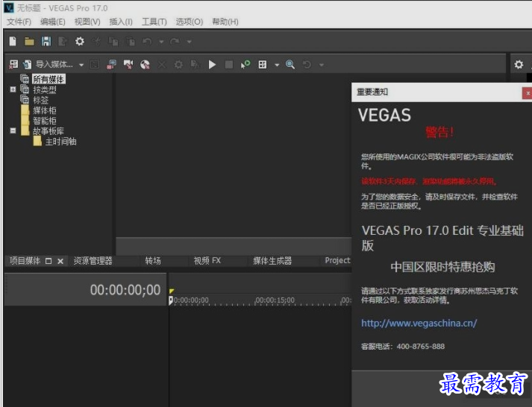This screenshot has height=407, width=532.
Task: Click the Render As icon next to Save
Action: click(63, 41)
